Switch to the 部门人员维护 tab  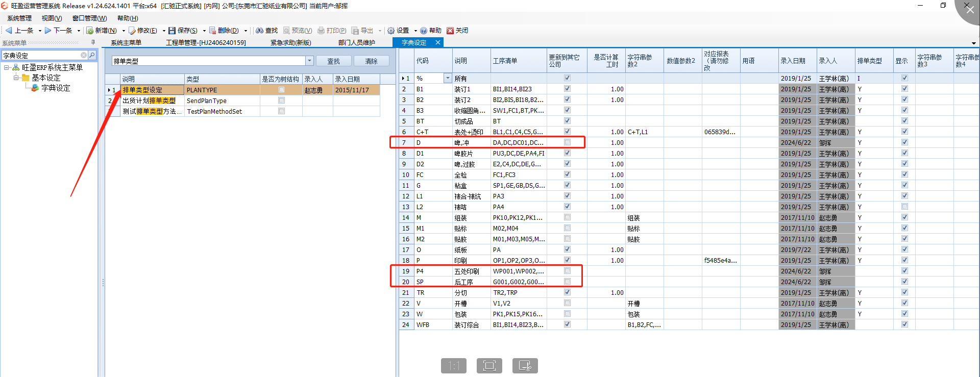point(356,43)
